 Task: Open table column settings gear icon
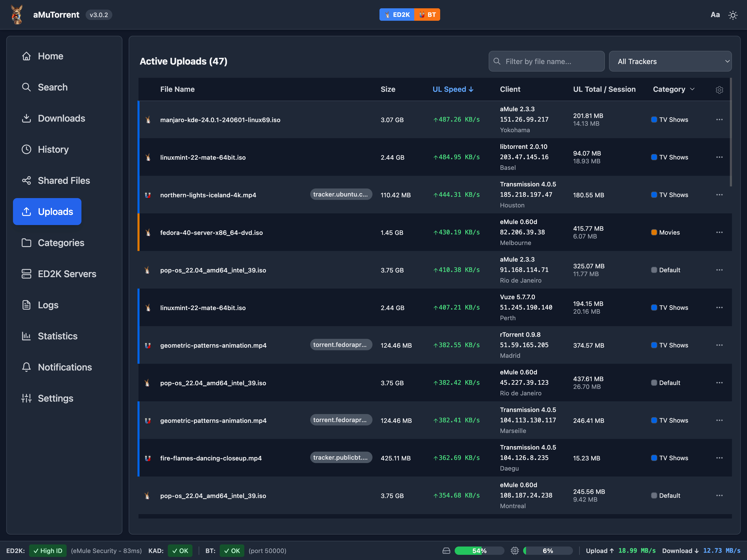[x=719, y=90]
